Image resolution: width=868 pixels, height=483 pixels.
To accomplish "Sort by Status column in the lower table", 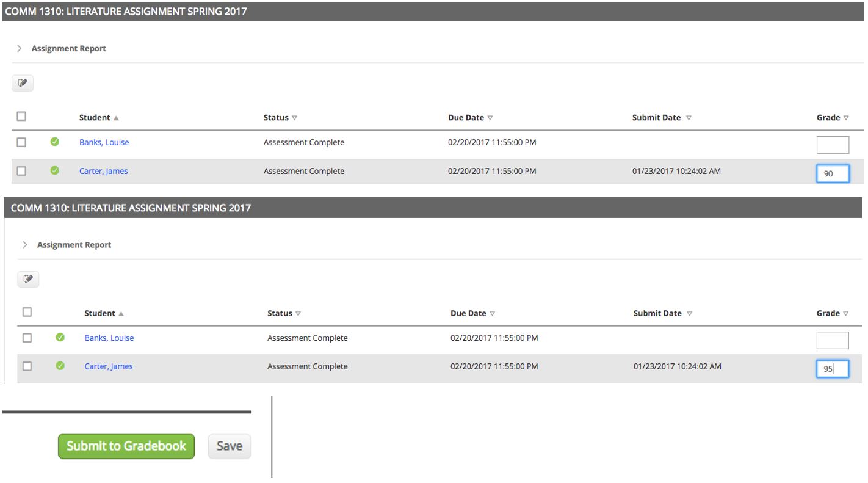I will tap(284, 313).
